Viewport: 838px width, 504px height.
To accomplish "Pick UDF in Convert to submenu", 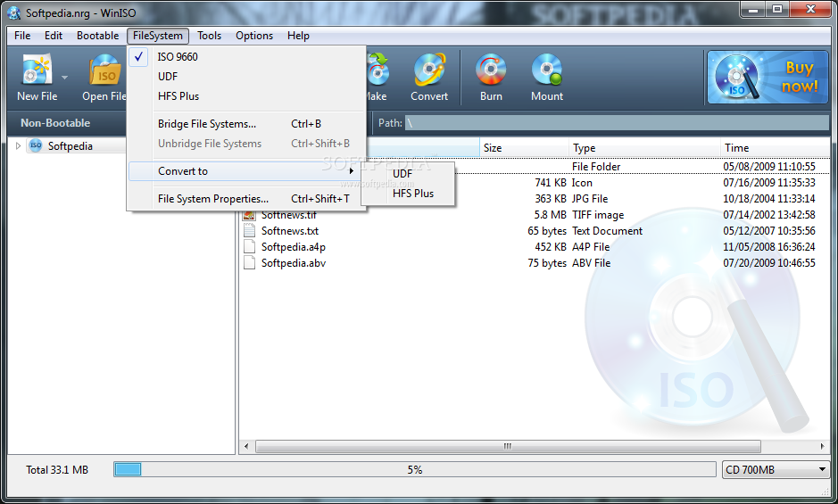I will 408,174.
